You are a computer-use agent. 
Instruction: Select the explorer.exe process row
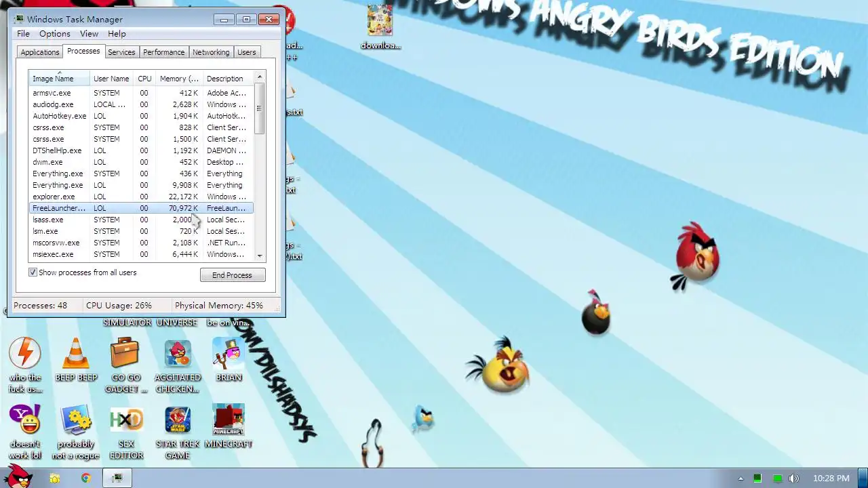pyautogui.click(x=141, y=197)
